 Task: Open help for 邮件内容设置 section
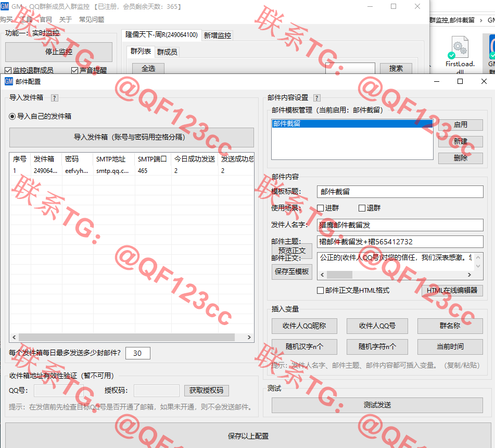tap(317, 98)
